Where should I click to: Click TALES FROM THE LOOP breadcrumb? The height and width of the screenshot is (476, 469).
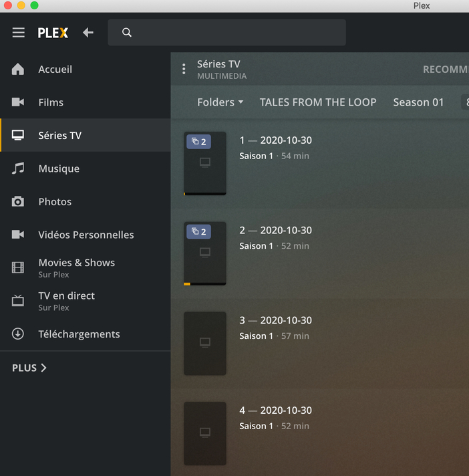tap(318, 102)
